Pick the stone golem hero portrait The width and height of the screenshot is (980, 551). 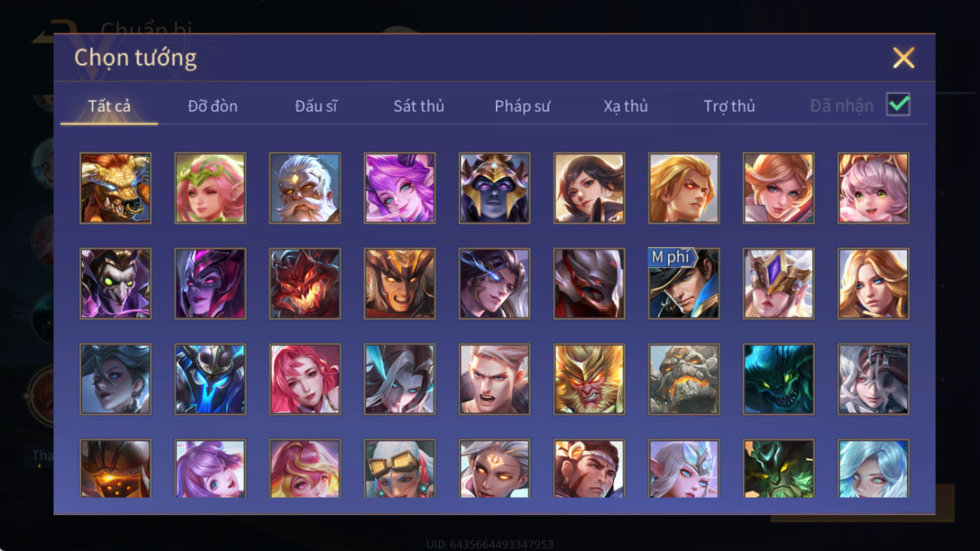click(683, 379)
